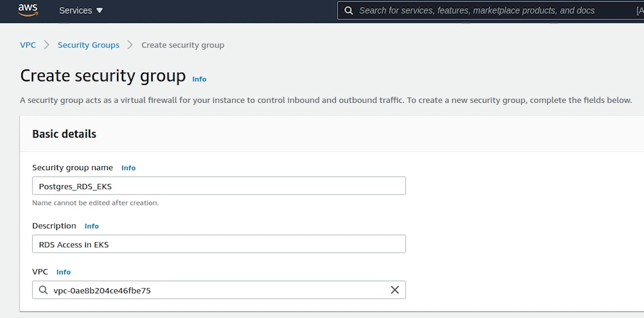Open Info beside Create security group heading
Screen dimensions: 644x318
click(199, 79)
